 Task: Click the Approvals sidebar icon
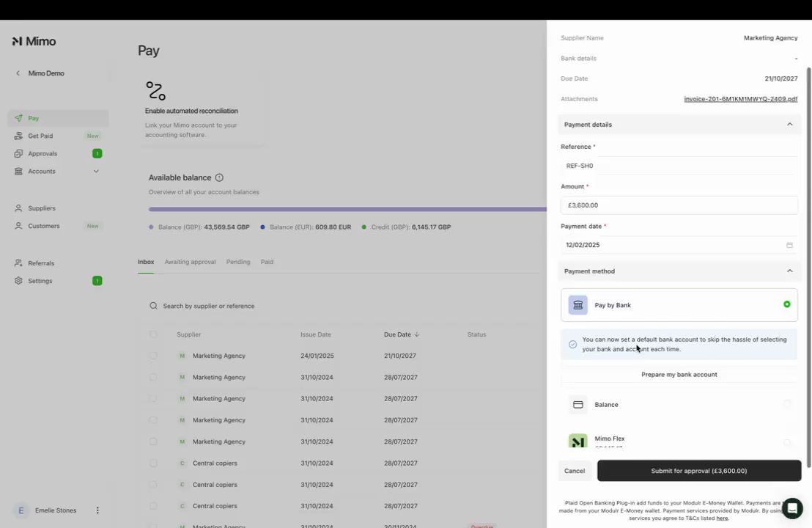tap(18, 153)
